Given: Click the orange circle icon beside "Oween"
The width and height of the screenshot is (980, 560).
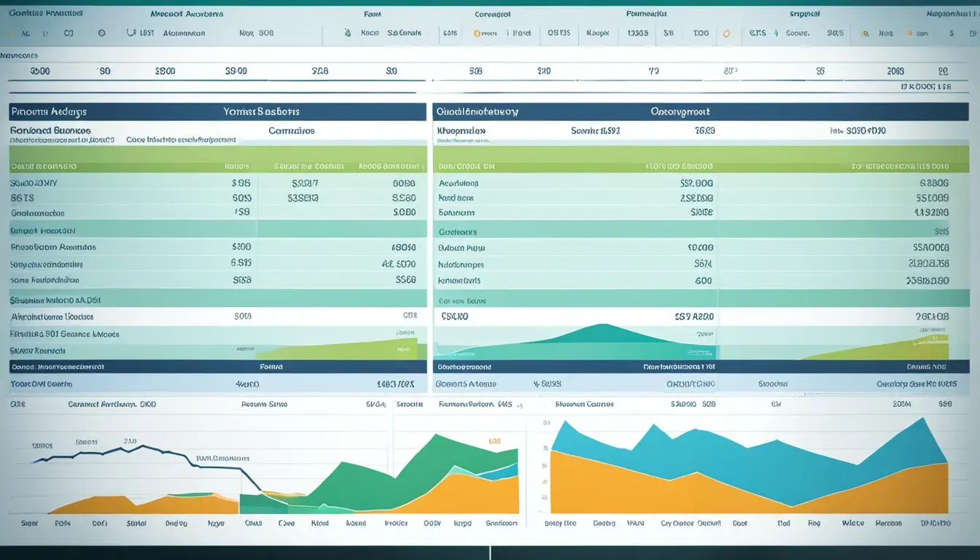Looking at the screenshot, I should 477,33.
